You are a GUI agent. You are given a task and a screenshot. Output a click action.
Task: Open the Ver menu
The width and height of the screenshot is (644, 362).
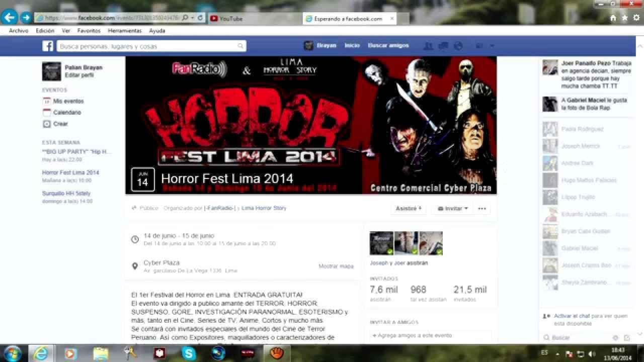(66, 31)
